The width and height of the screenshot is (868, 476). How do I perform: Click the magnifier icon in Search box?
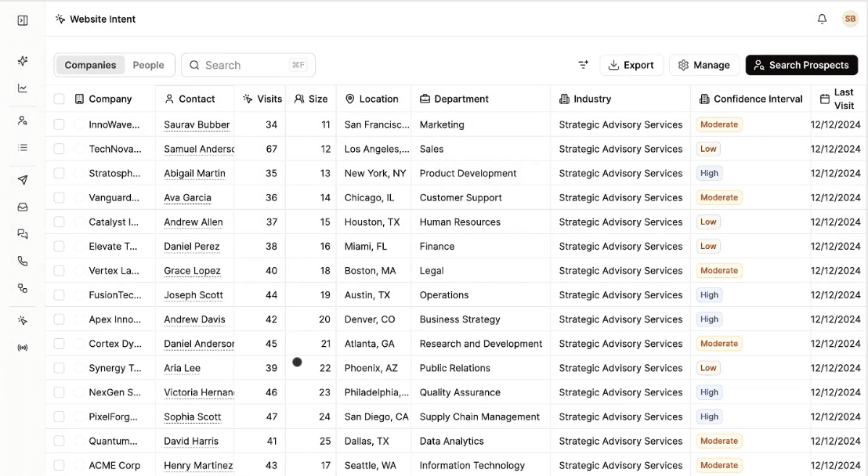coord(194,65)
